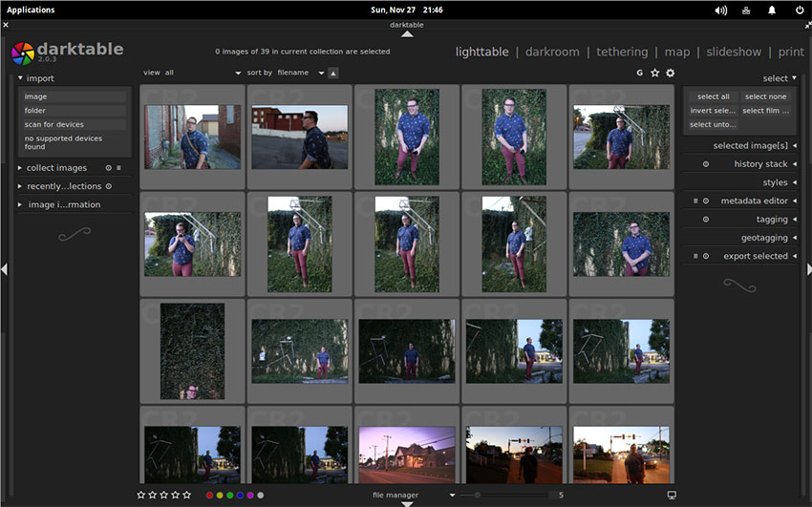Set rating with the third star
The image size is (812, 507).
click(x=163, y=496)
